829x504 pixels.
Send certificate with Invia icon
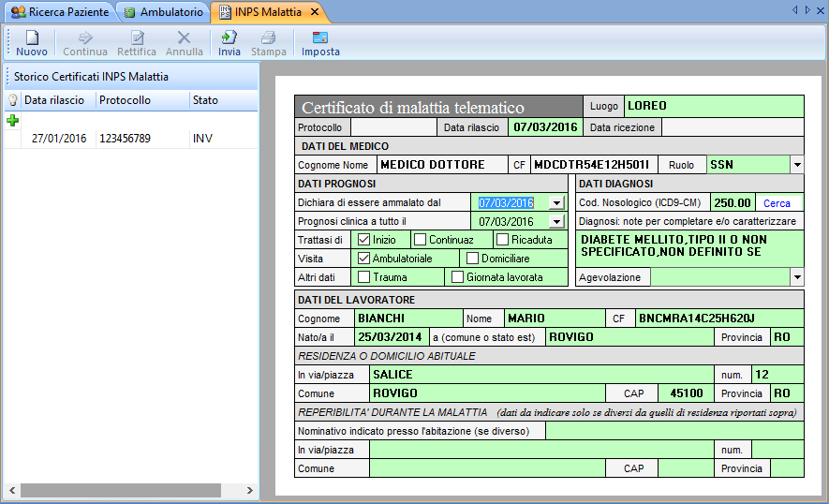pyautogui.click(x=229, y=37)
